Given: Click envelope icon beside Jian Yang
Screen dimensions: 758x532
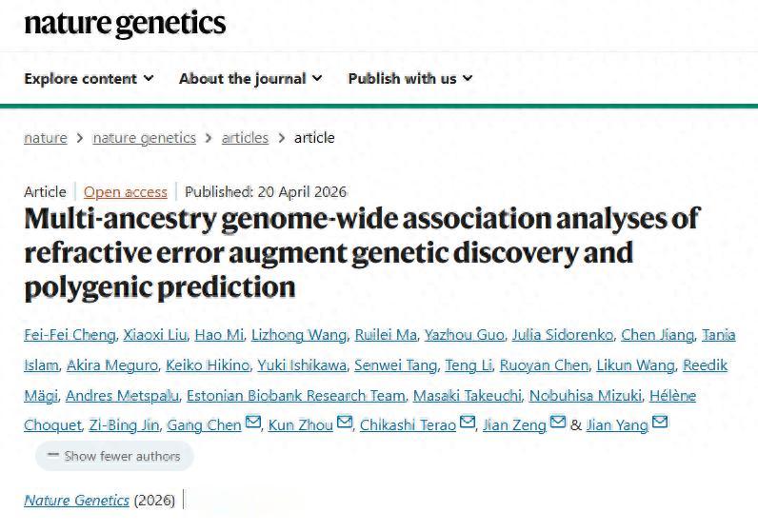Looking at the screenshot, I should coord(659,423).
